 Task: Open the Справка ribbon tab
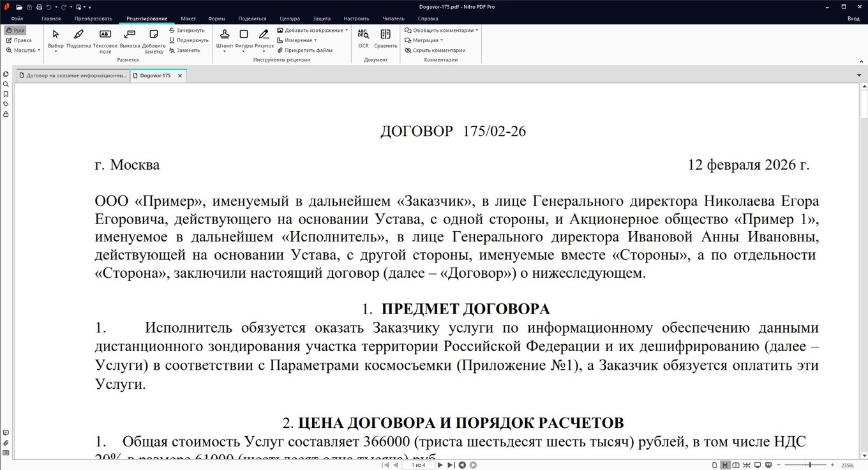428,19
